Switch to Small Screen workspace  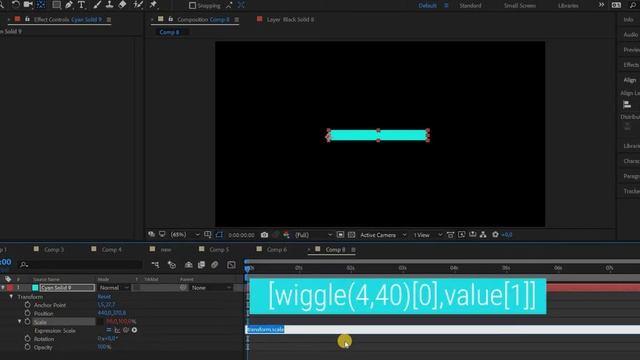tap(520, 6)
